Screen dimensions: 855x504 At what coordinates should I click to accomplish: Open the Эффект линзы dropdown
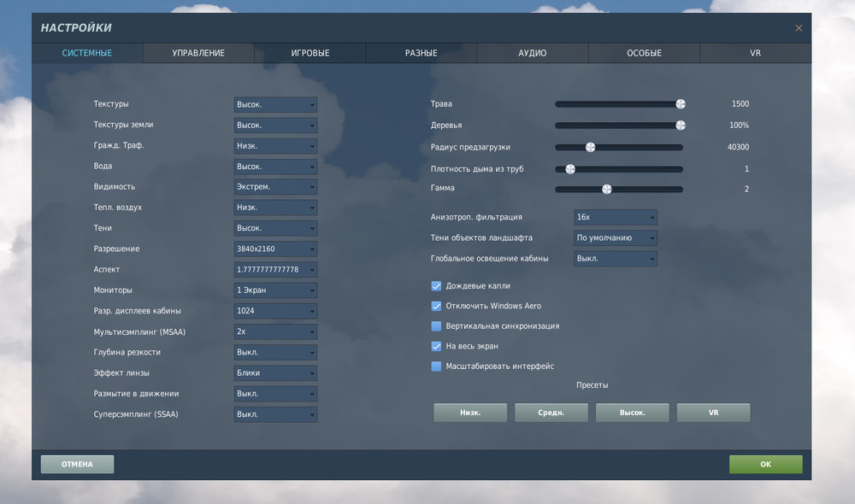[275, 372]
